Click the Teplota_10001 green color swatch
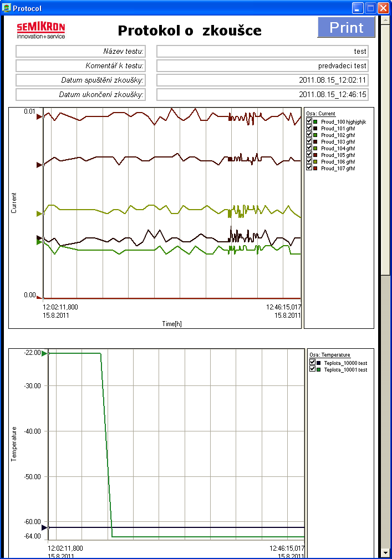 (x=319, y=369)
